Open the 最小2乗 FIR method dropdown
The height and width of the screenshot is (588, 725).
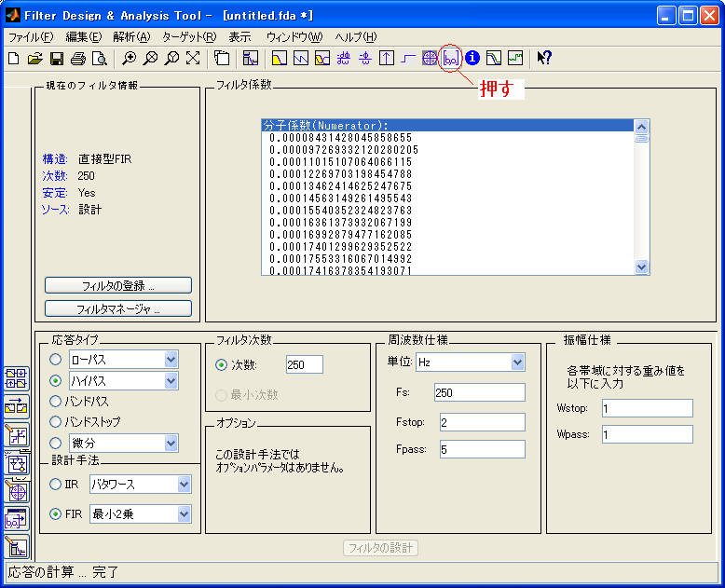[184, 514]
